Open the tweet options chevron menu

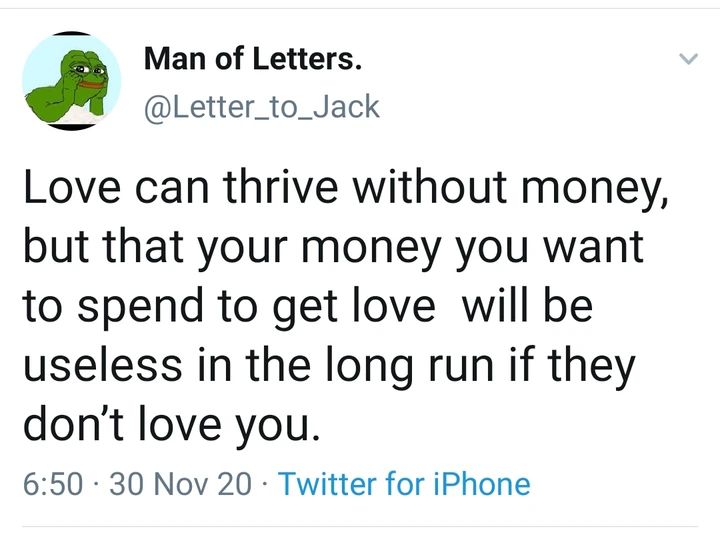pos(686,60)
